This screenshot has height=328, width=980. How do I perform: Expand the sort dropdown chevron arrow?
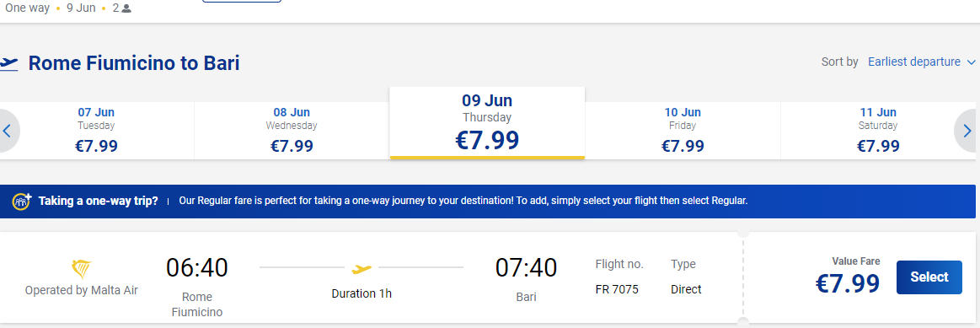[x=971, y=62]
